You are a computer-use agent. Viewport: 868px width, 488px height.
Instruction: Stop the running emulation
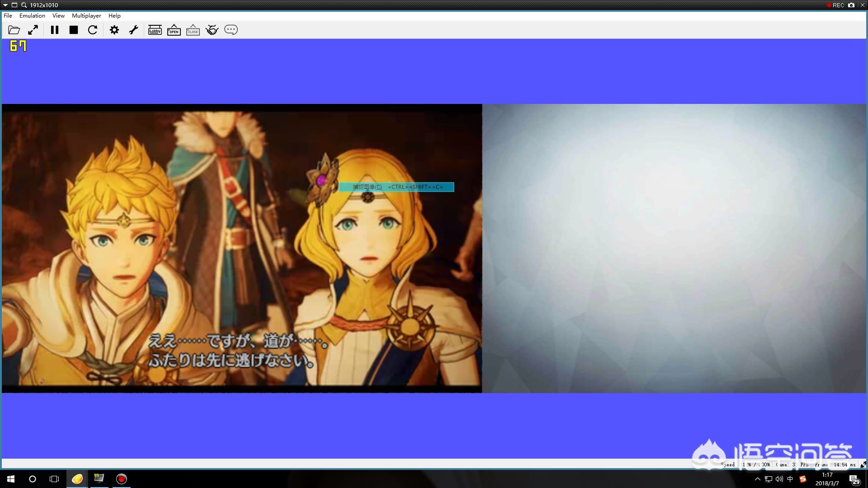pos(74,30)
